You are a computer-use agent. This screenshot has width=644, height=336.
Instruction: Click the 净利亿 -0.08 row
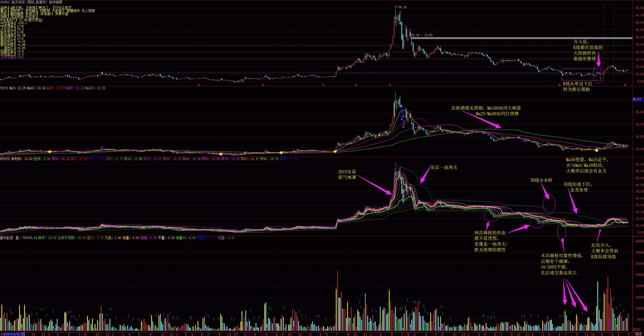[14, 48]
